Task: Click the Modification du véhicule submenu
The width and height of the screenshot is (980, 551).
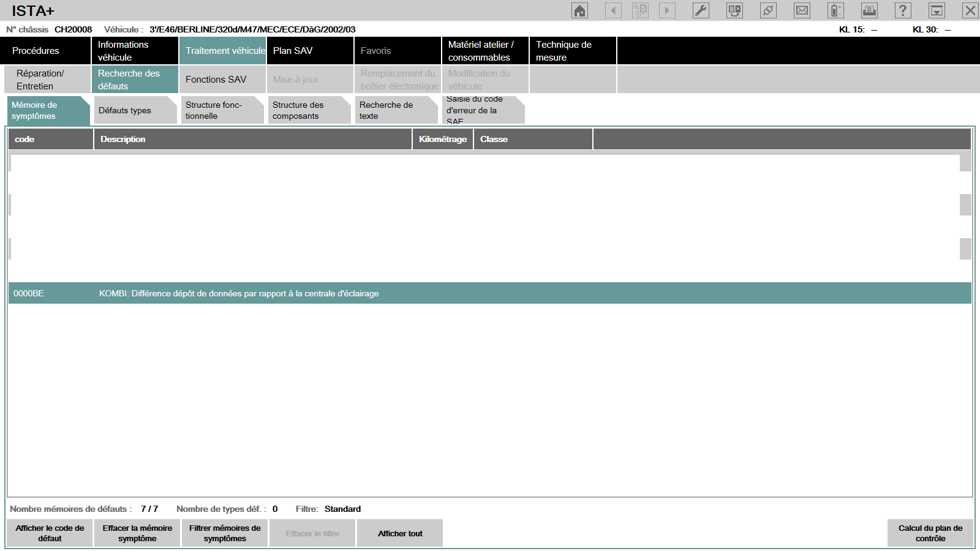Action: 485,80
